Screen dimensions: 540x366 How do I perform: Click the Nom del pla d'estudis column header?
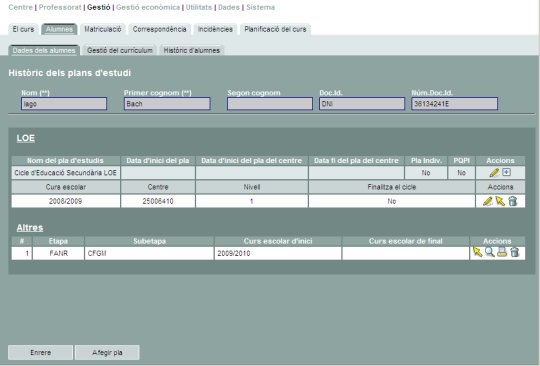point(65,160)
